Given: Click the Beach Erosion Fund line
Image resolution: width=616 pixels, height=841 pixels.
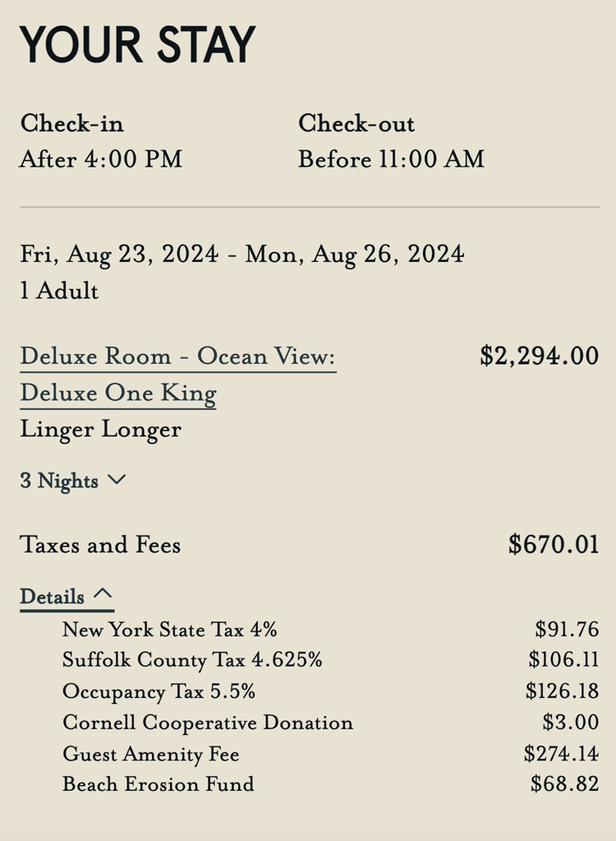Looking at the screenshot, I should click(x=158, y=784).
